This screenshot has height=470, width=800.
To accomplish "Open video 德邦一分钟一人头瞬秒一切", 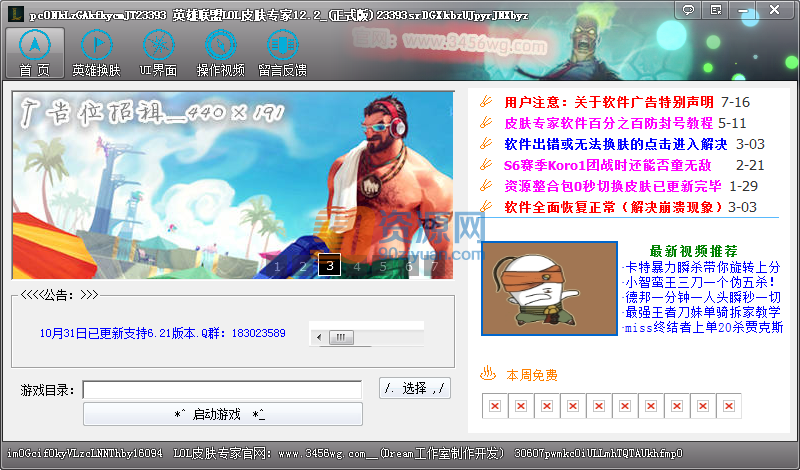I will coord(703,297).
